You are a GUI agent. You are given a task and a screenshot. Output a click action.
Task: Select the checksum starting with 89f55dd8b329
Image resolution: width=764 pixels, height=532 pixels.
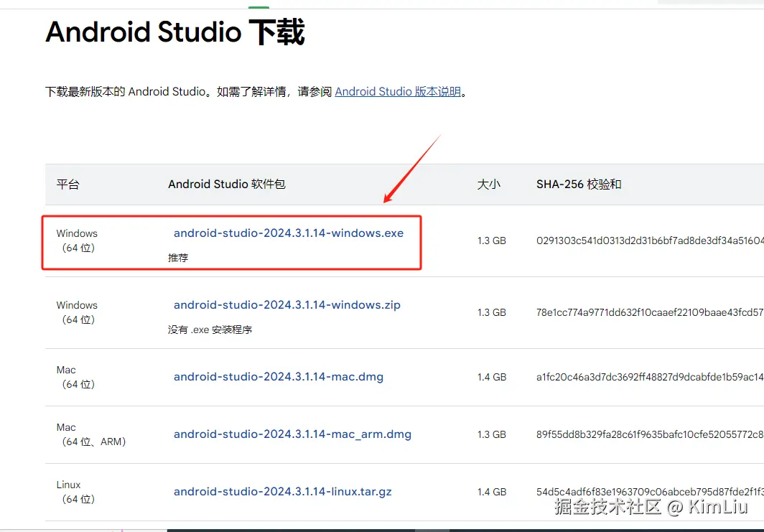point(650,434)
